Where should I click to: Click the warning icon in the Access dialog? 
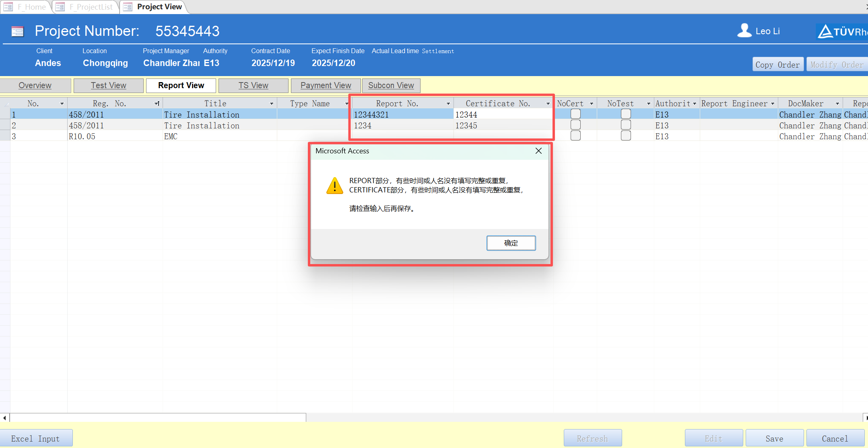(x=334, y=186)
